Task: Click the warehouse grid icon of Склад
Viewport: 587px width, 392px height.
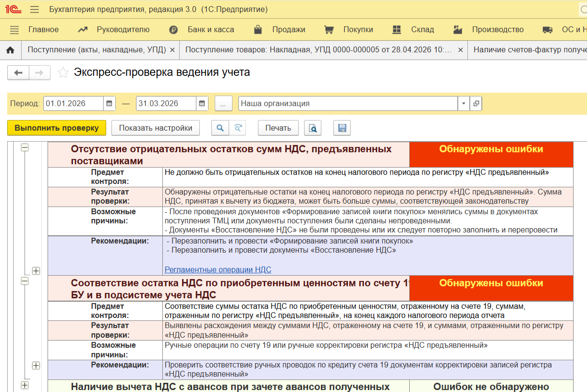Action: [397, 30]
